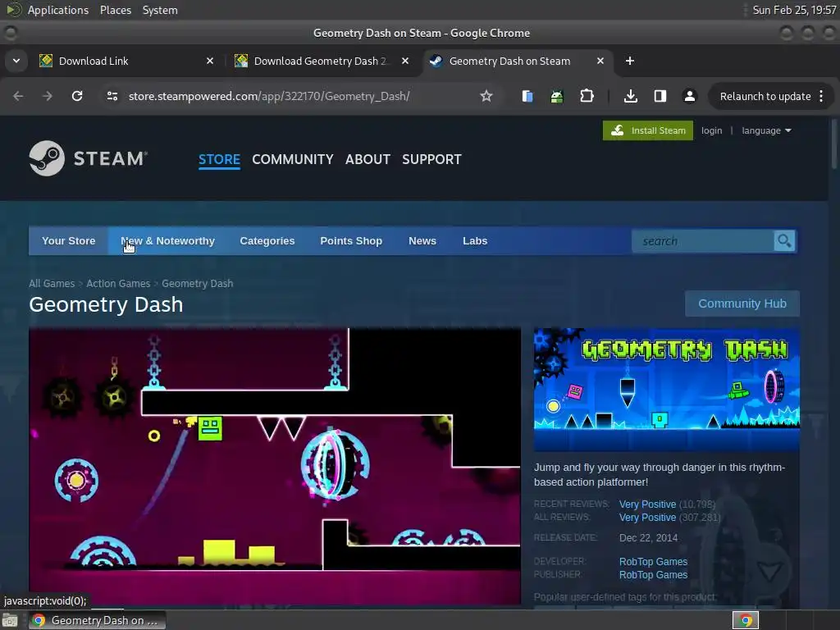Viewport: 840px width, 630px height.
Task: Open the green Android extension icon
Action: (x=557, y=96)
